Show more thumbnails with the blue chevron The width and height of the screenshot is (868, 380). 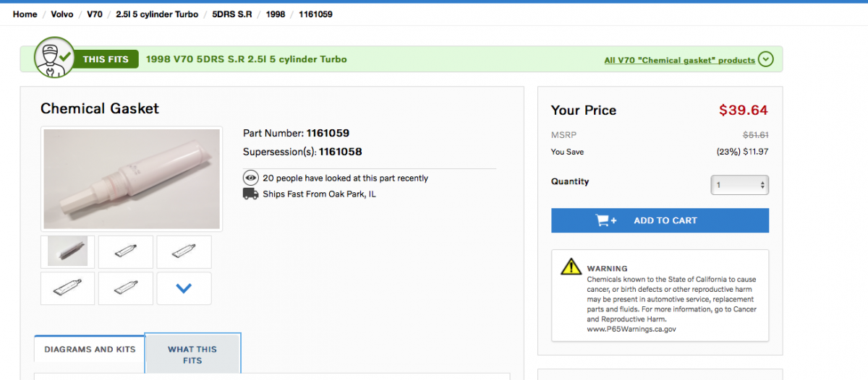coord(184,288)
